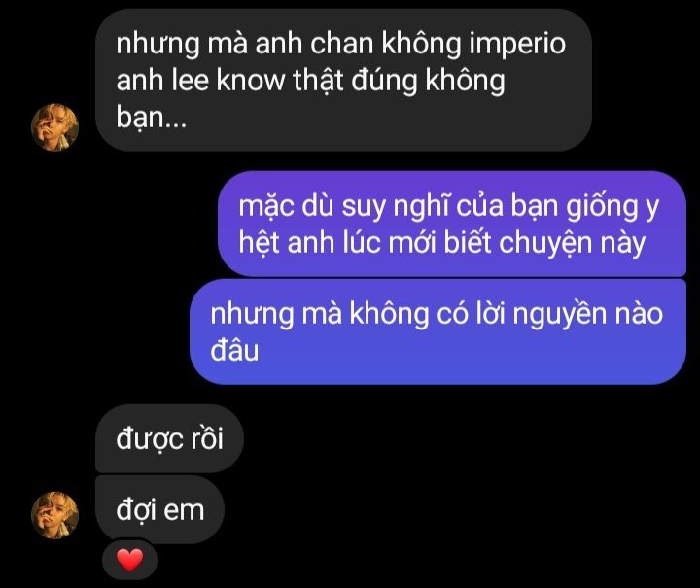Open the sender's avatar beside the imperio message
Screen dimensions: 700x588
pos(54,127)
